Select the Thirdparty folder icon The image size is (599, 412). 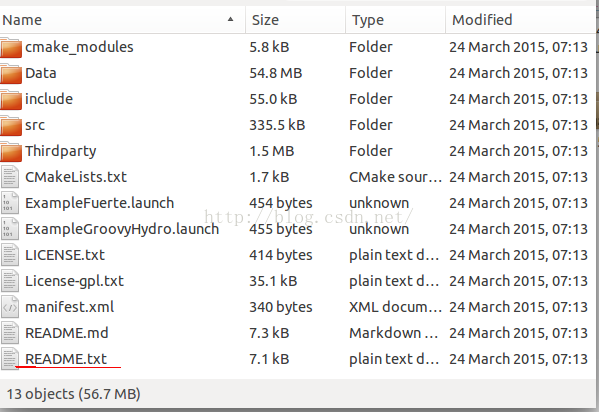pos(11,152)
